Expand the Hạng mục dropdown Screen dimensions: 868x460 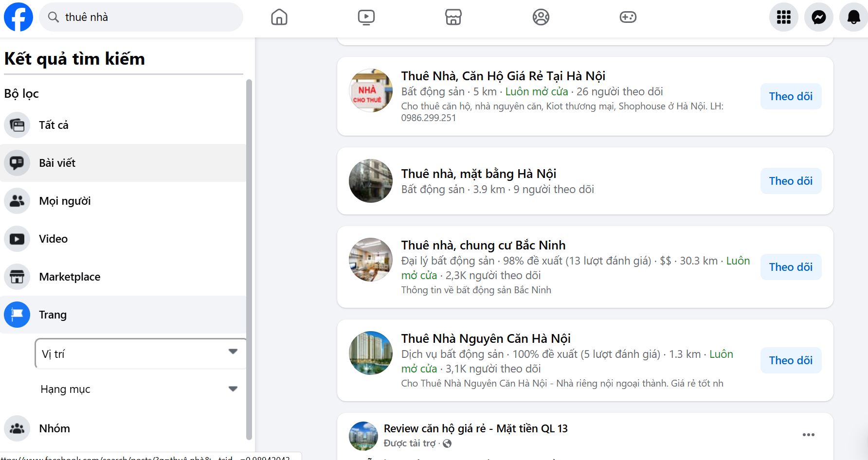[x=140, y=389]
